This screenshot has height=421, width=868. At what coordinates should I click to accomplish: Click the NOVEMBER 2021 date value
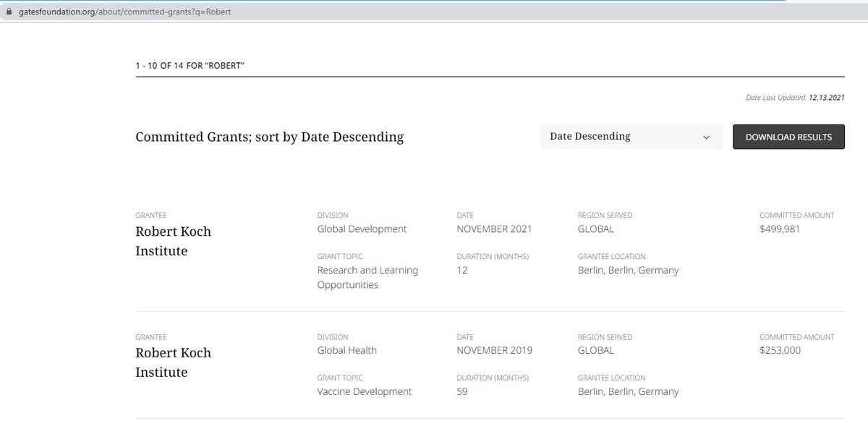[495, 229]
